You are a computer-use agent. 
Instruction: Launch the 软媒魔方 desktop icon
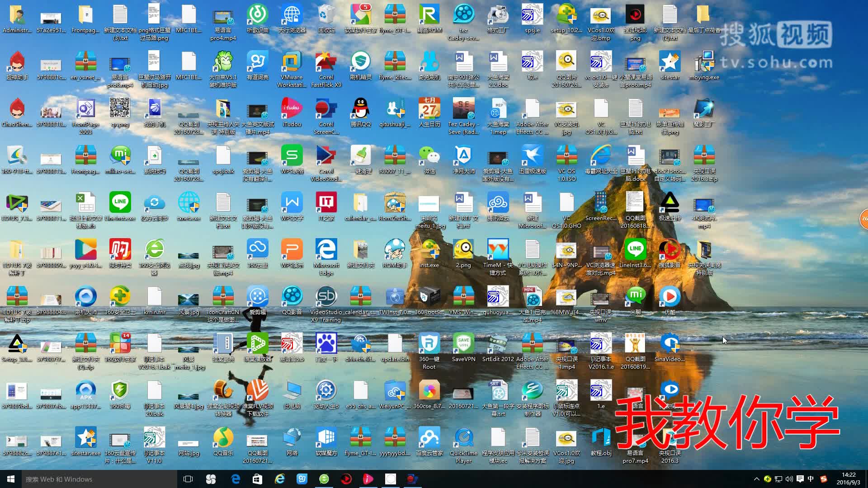(326, 441)
